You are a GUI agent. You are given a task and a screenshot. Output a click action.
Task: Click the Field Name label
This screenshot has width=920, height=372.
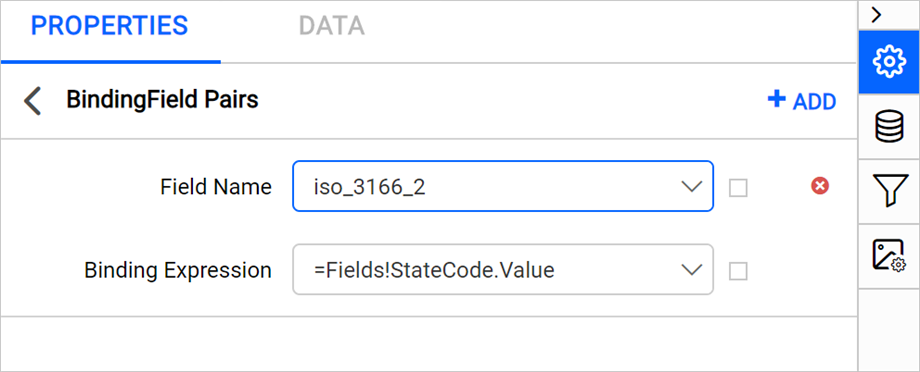pyautogui.click(x=216, y=187)
